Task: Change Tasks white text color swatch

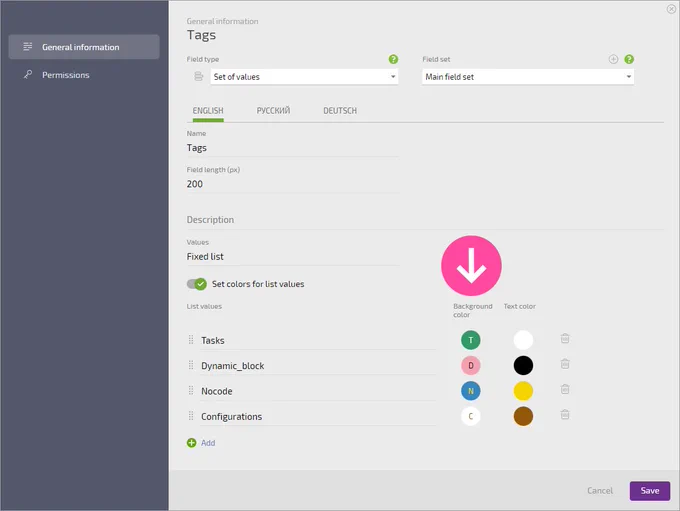Action: (x=523, y=340)
